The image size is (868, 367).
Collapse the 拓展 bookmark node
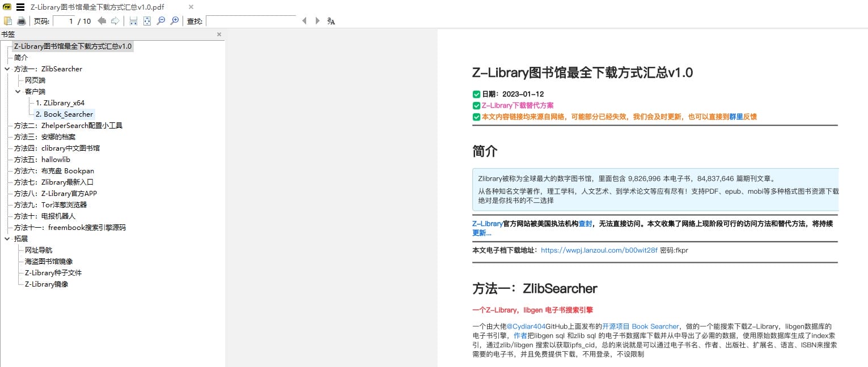pyautogui.click(x=7, y=239)
